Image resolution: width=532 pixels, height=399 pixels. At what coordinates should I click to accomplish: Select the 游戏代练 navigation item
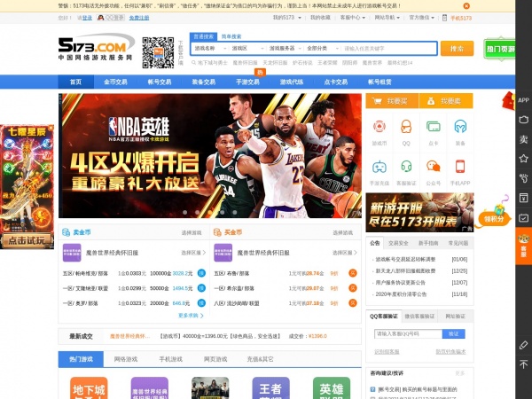[x=292, y=82]
